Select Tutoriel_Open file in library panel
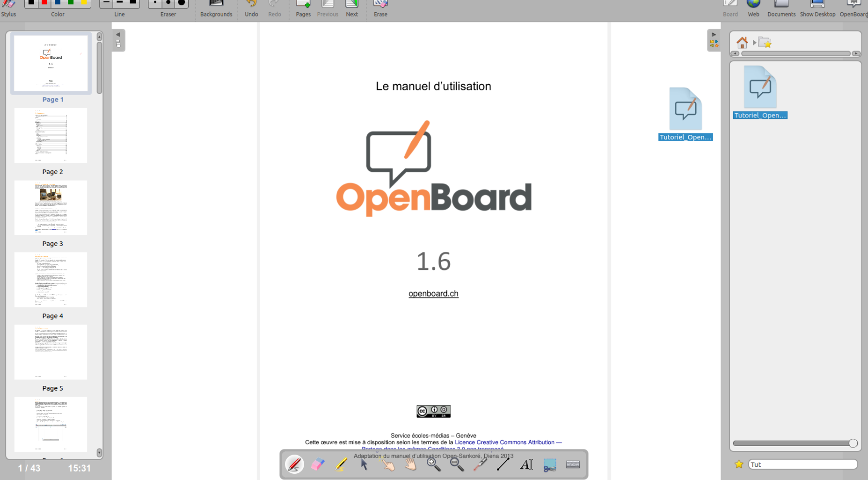868x480 pixels. point(760,92)
